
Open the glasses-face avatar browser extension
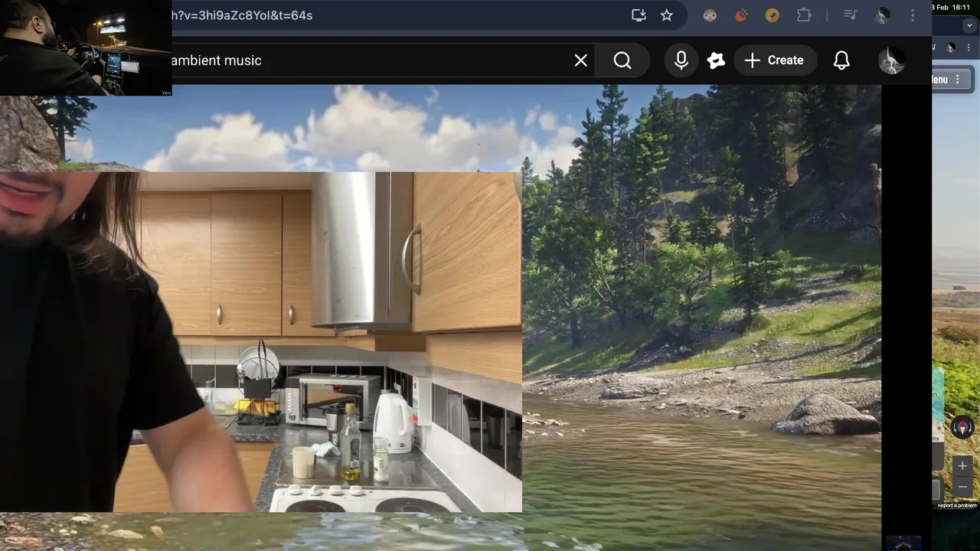tap(710, 15)
